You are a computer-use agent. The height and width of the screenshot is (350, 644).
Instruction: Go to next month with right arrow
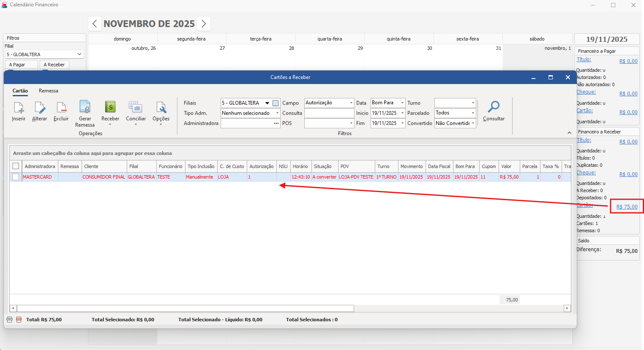pos(204,24)
